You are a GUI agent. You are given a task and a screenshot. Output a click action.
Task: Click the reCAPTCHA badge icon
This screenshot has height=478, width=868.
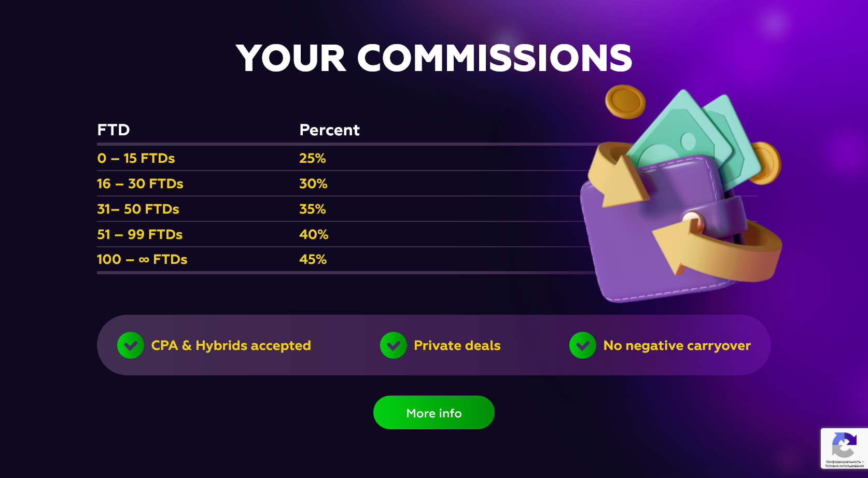coord(844,445)
